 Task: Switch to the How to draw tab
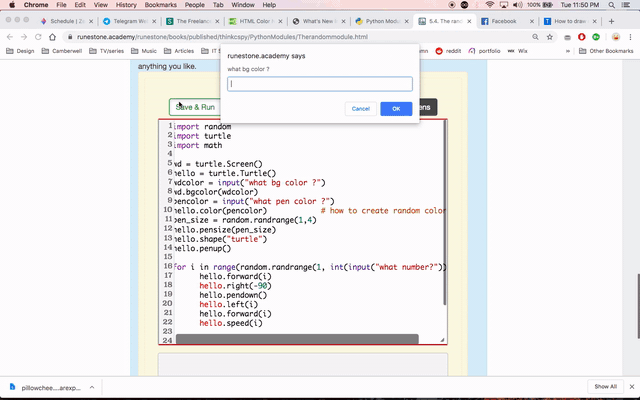pyautogui.click(x=569, y=21)
